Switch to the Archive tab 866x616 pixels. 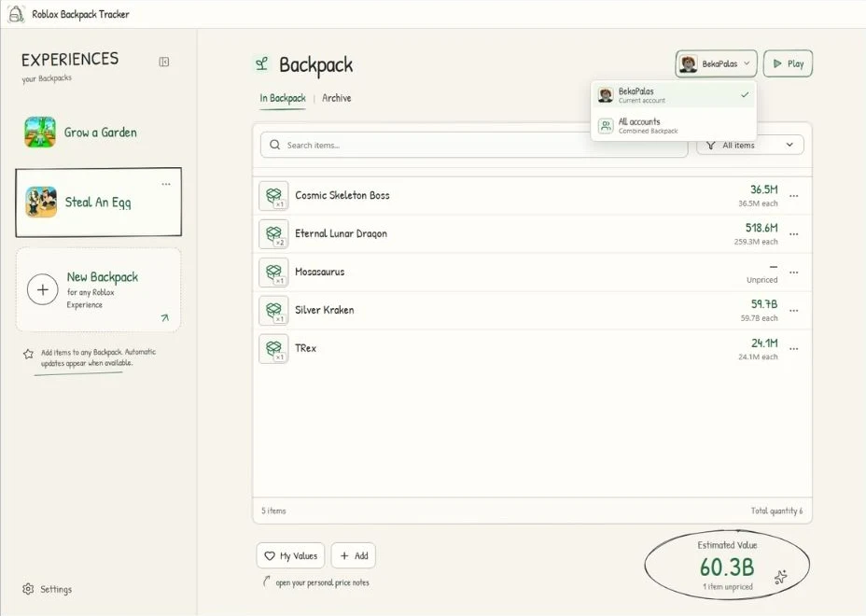point(336,98)
